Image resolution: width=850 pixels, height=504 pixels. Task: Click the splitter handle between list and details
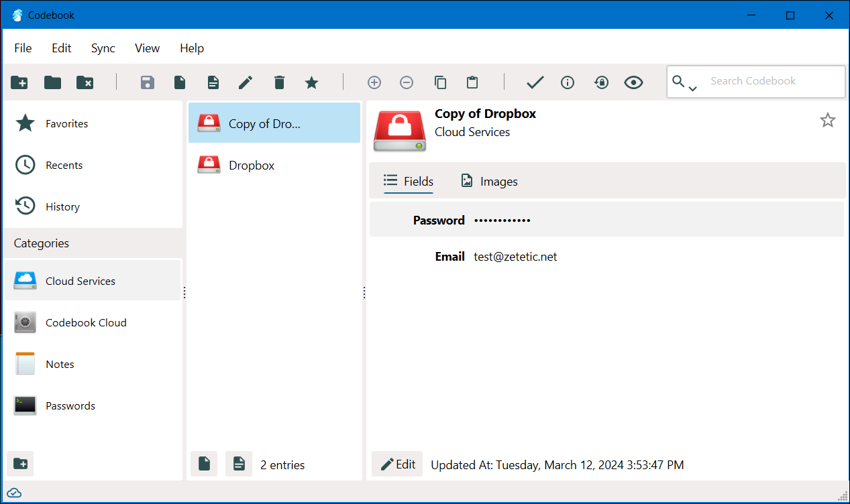point(364,292)
